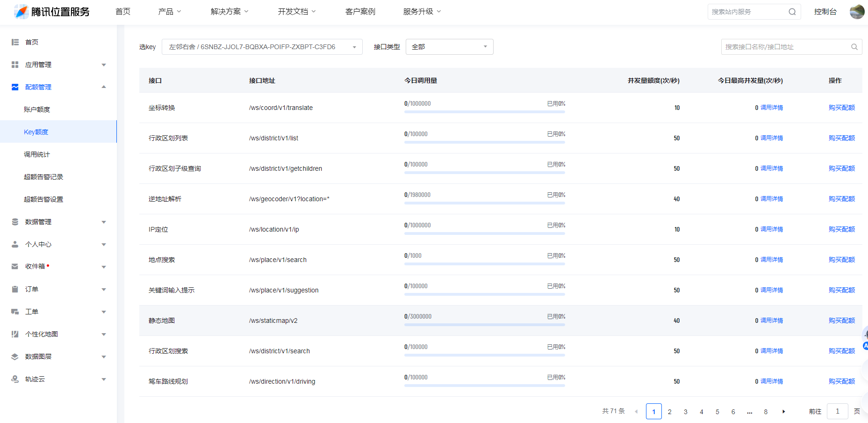Click the Tencent Location Service logo

tap(51, 12)
